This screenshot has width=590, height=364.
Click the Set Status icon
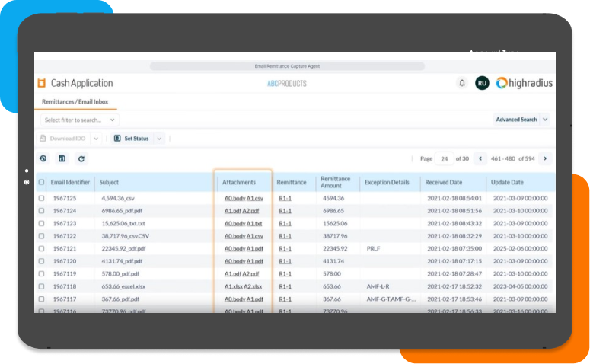pos(117,139)
